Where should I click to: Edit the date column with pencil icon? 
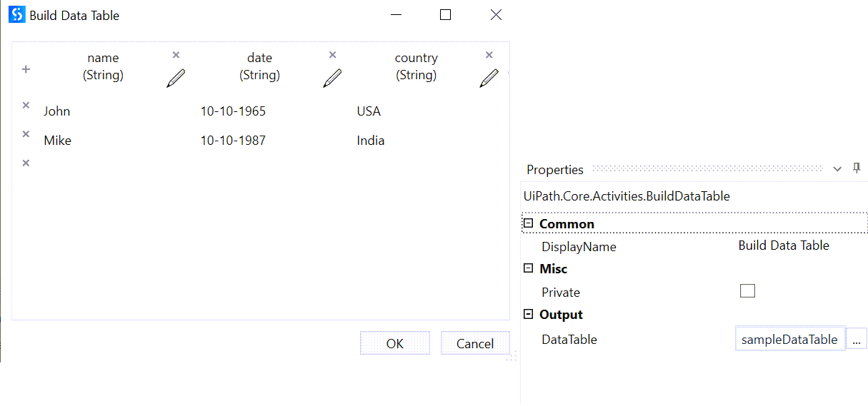[x=332, y=78]
